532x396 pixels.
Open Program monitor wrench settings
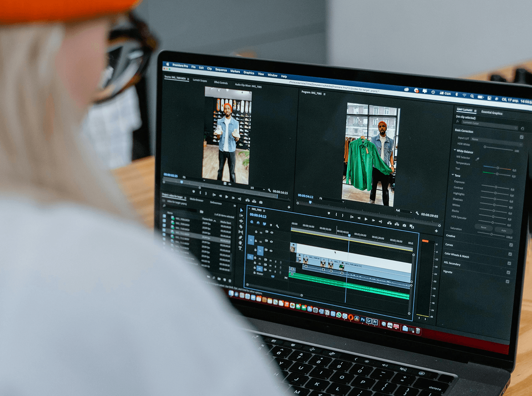[x=417, y=213]
